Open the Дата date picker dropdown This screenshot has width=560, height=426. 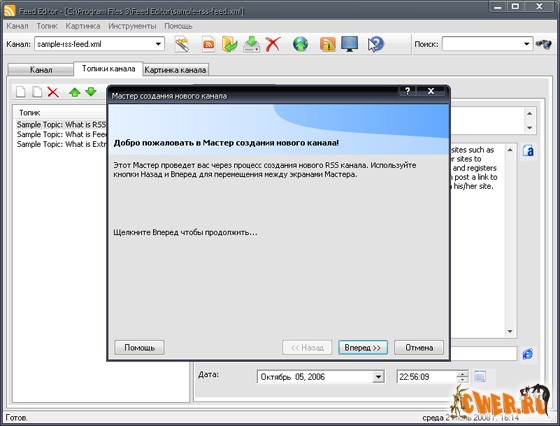(x=378, y=377)
